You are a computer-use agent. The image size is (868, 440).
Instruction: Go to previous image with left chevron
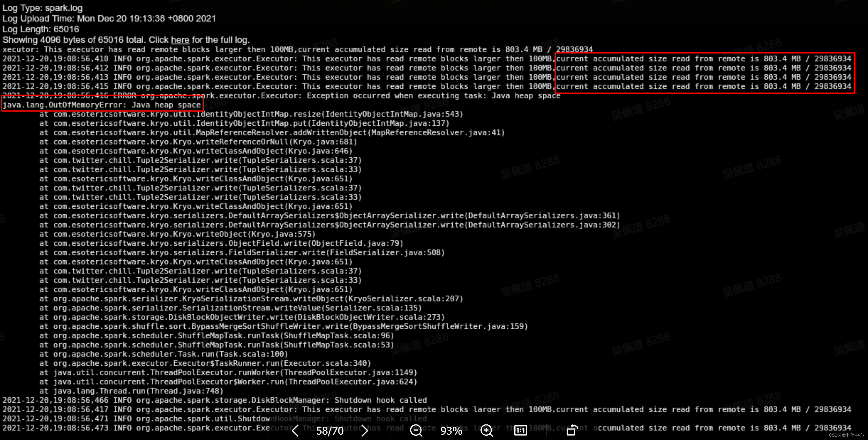(295, 430)
